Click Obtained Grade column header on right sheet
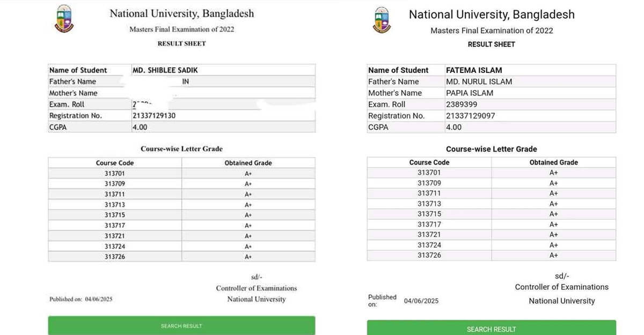 tap(554, 162)
